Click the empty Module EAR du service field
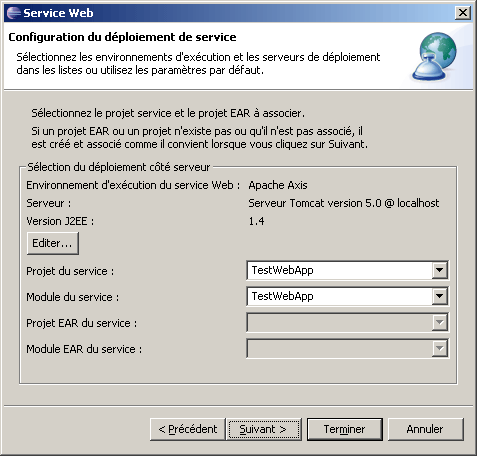The image size is (477, 456). click(x=340, y=348)
